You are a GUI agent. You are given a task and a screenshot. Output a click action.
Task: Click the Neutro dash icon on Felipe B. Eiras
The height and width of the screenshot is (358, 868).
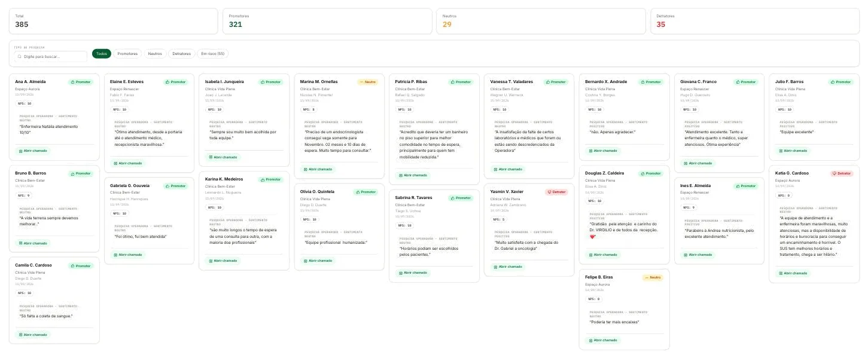[x=647, y=277]
